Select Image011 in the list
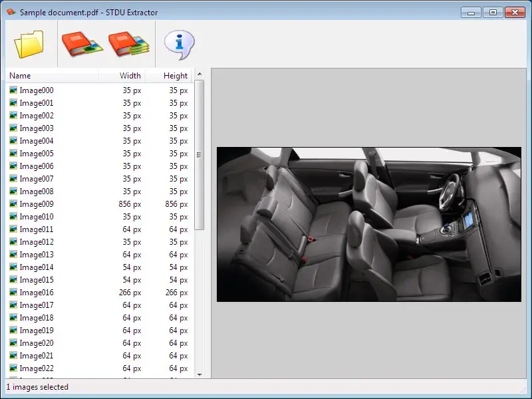532x399 pixels. pyautogui.click(x=99, y=229)
